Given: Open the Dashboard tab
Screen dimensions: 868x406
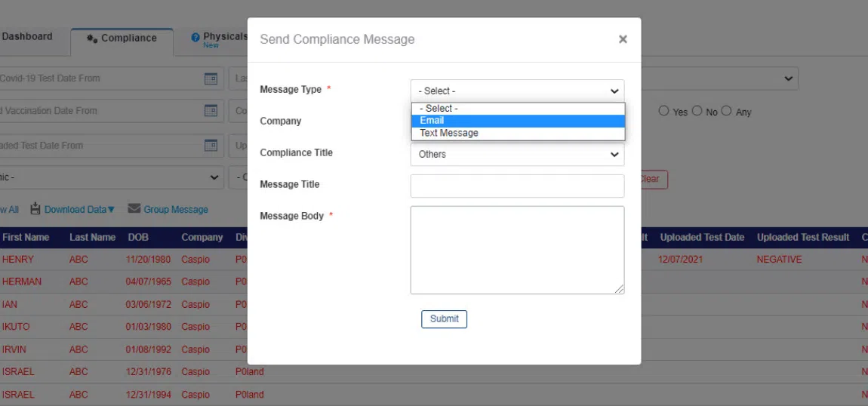Looking at the screenshot, I should pos(28,36).
